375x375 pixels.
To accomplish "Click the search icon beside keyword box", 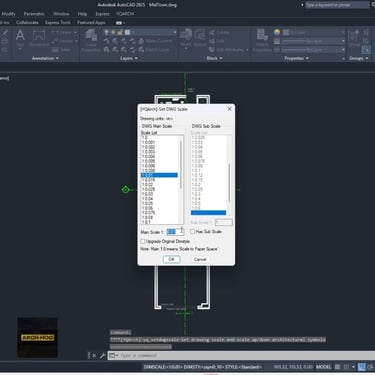I will (373, 5).
